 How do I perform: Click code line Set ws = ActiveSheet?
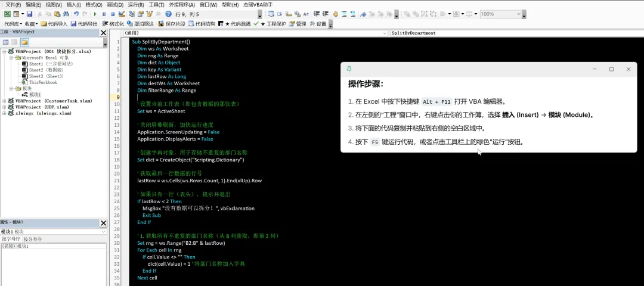(x=161, y=111)
